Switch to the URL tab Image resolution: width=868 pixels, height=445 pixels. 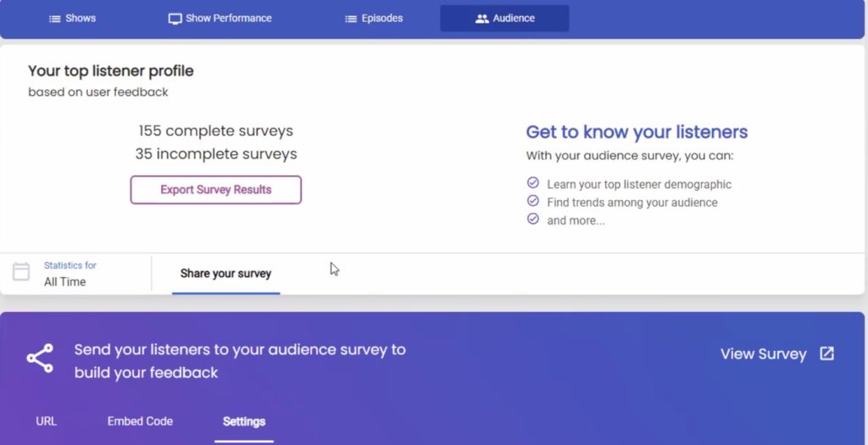46,421
